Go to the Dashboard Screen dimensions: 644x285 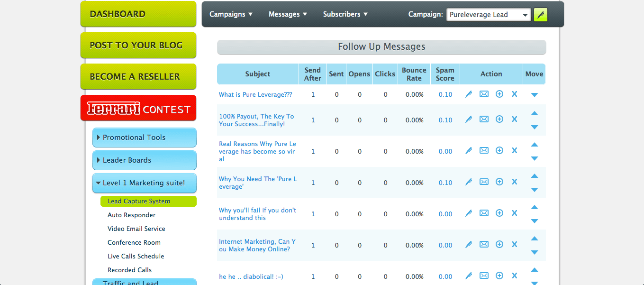pyautogui.click(x=138, y=14)
